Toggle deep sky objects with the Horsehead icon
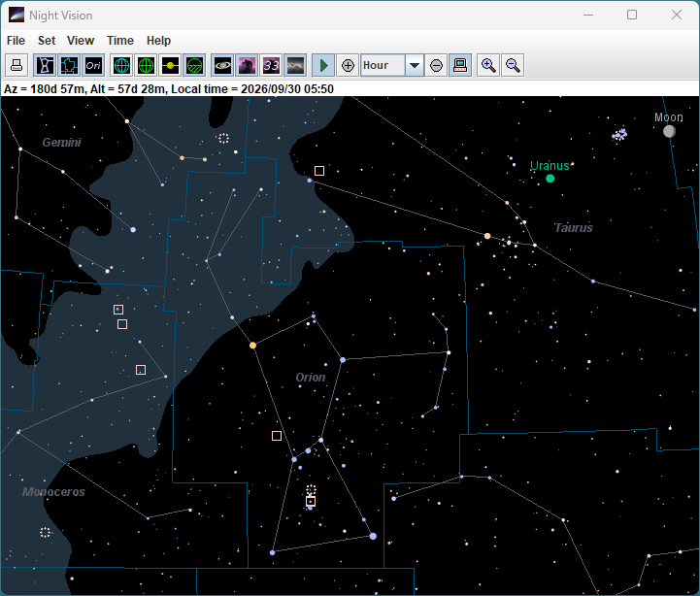700x596 pixels. pyautogui.click(x=247, y=66)
